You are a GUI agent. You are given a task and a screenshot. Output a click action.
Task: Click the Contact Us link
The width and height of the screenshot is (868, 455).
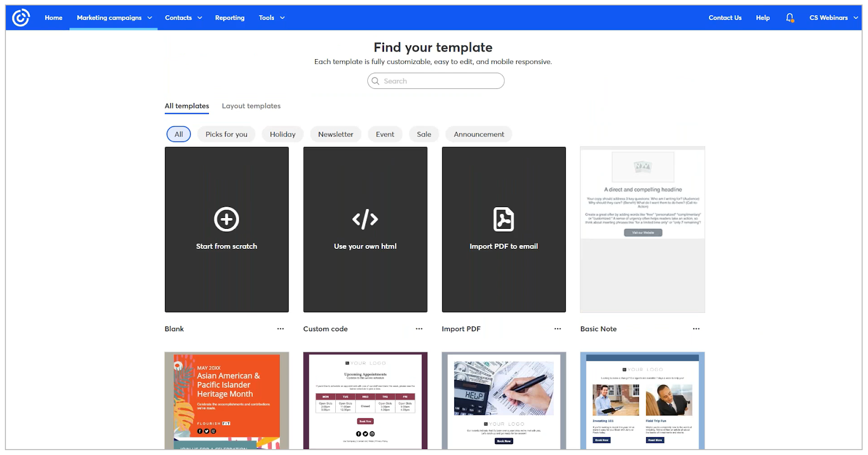click(x=725, y=18)
